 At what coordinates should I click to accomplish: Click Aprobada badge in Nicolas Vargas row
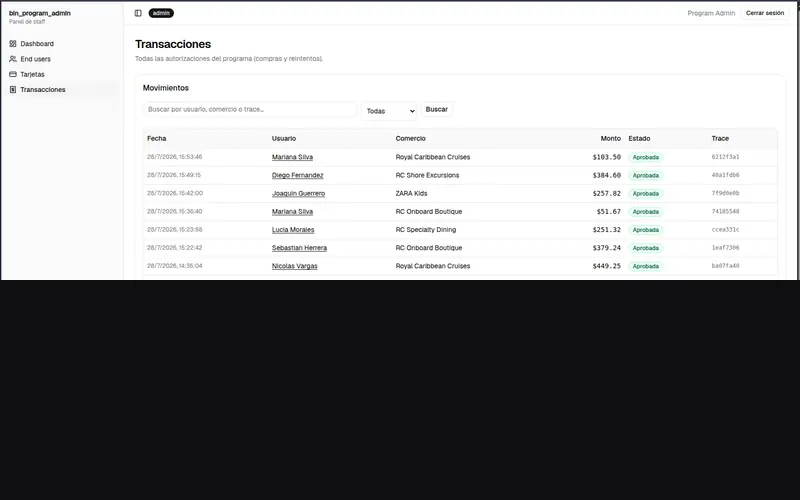point(645,266)
